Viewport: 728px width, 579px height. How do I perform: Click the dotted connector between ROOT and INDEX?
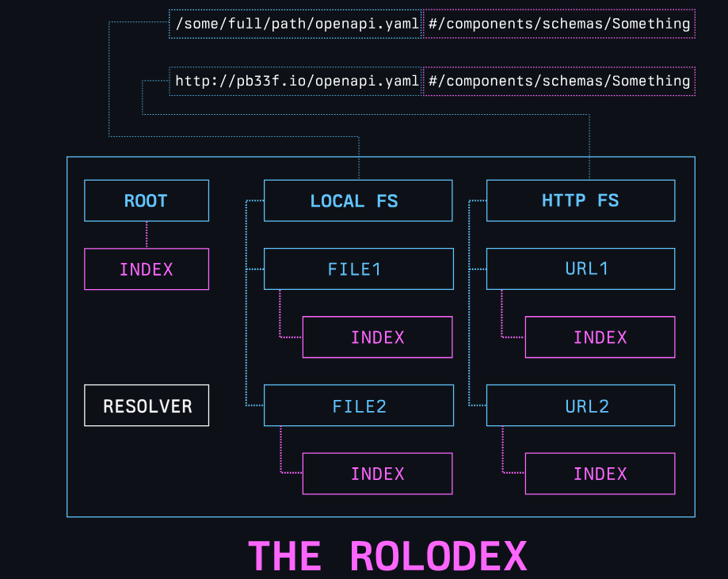147,234
